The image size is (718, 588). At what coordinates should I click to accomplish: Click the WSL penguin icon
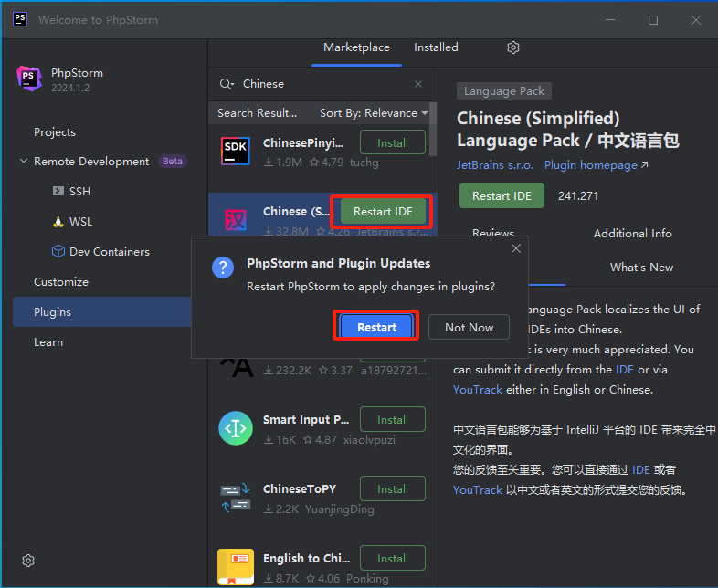(x=58, y=222)
